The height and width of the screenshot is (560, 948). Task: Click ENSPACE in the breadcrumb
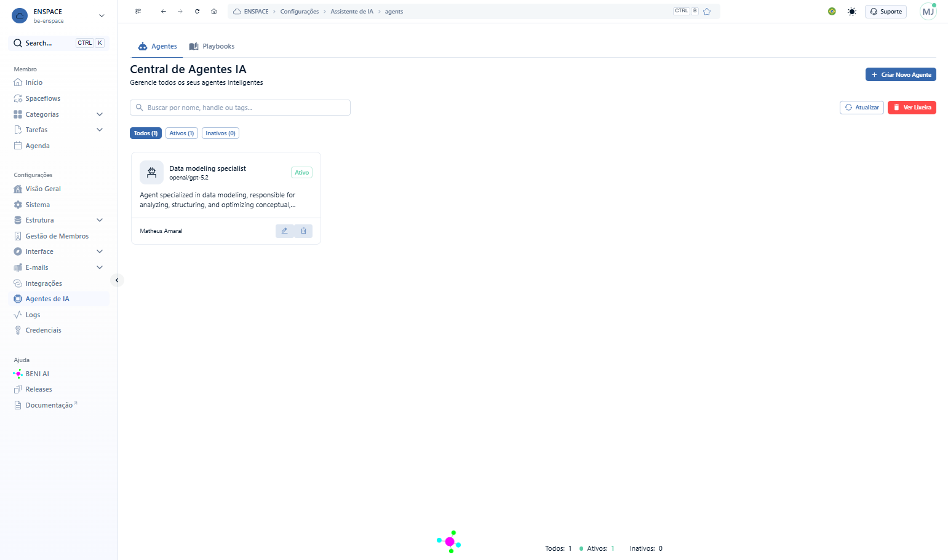251,12
